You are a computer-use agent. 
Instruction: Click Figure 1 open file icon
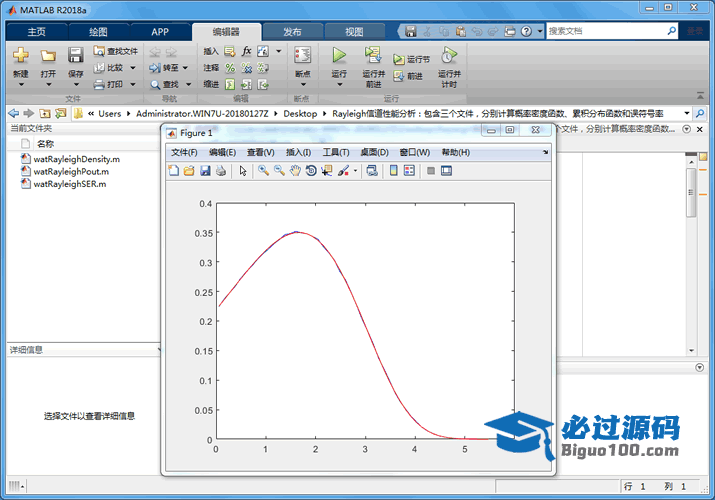[x=189, y=171]
